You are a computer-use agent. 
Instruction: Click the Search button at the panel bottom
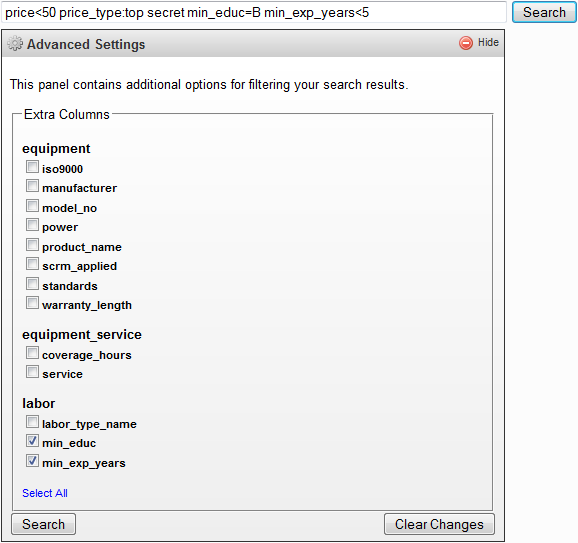click(43, 524)
